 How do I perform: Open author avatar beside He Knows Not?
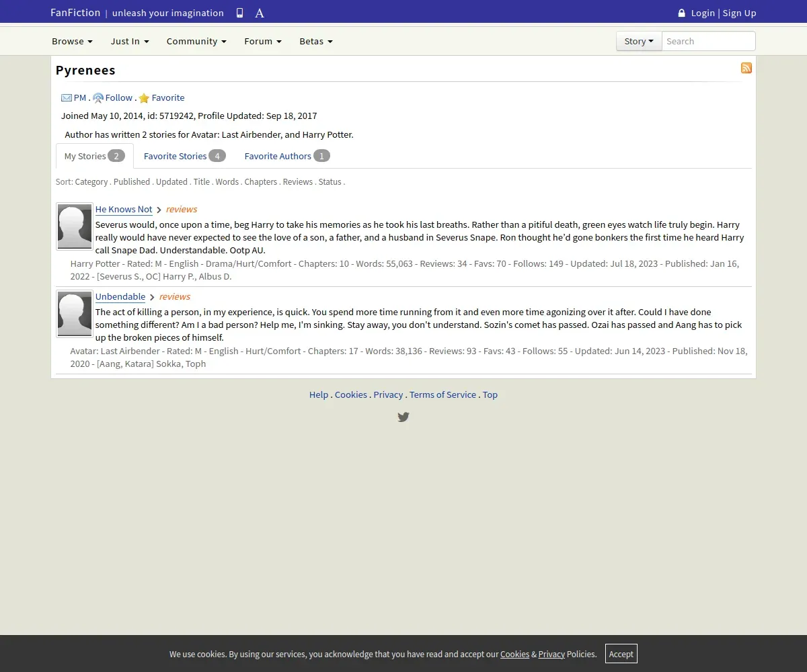[74, 226]
